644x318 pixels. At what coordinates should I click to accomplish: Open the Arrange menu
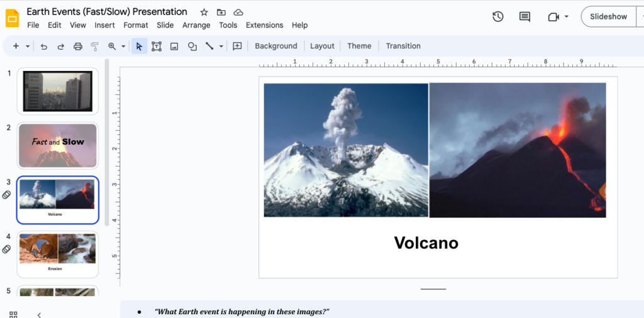pyautogui.click(x=196, y=25)
